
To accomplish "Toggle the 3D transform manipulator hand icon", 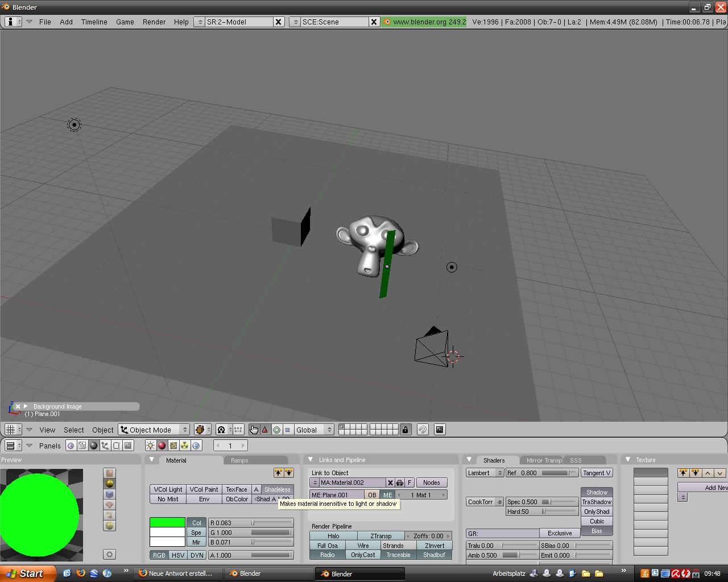I will coord(254,430).
